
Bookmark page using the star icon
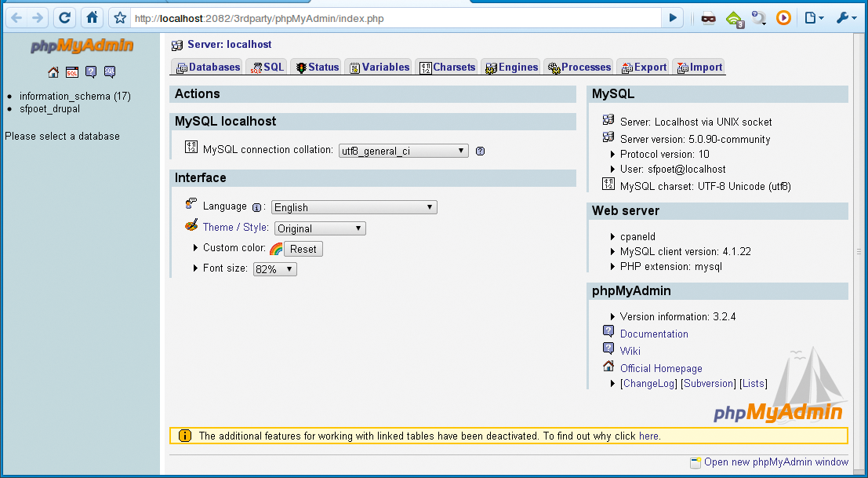(119, 18)
